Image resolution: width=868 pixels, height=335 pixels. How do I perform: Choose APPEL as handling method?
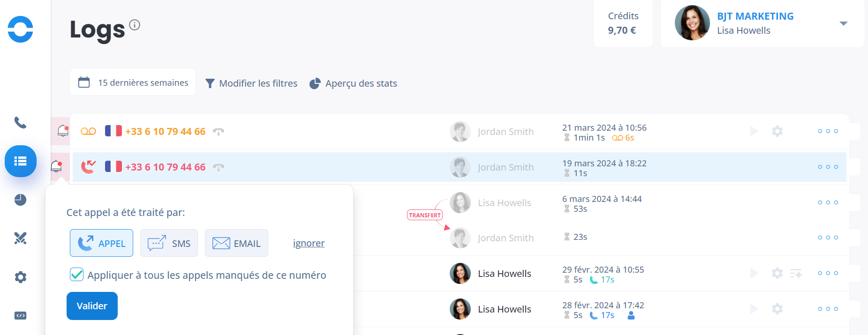pos(101,243)
